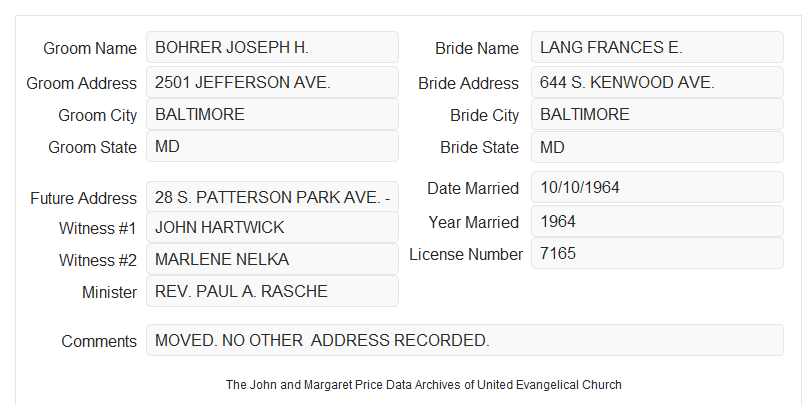Image resolution: width=805 pixels, height=405 pixels.
Task: Select the Bride City field
Action: tap(657, 114)
